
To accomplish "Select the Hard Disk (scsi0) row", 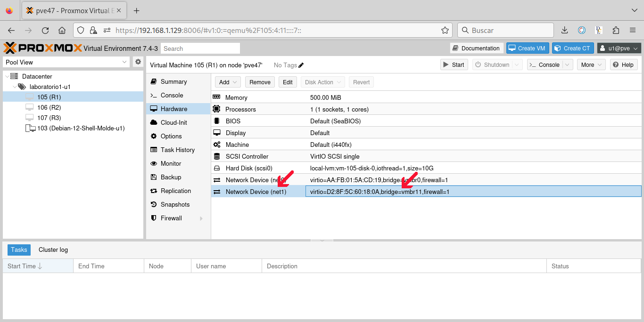I will coord(426,168).
